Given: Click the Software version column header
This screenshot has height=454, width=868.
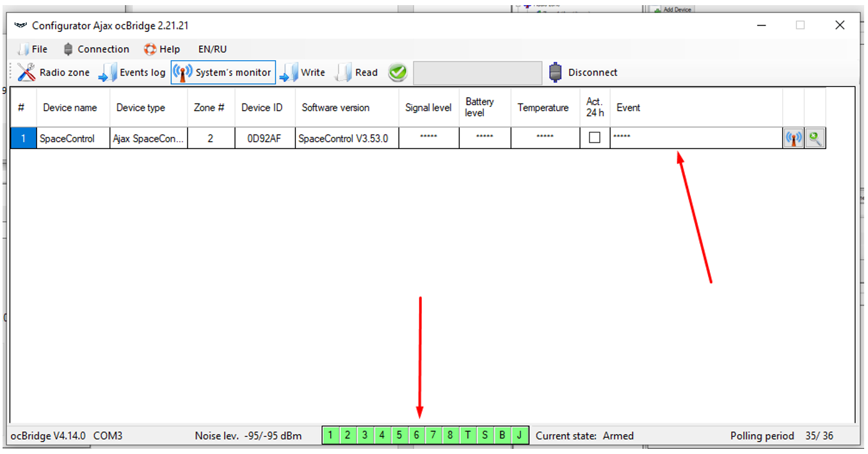Looking at the screenshot, I should pos(347,107).
